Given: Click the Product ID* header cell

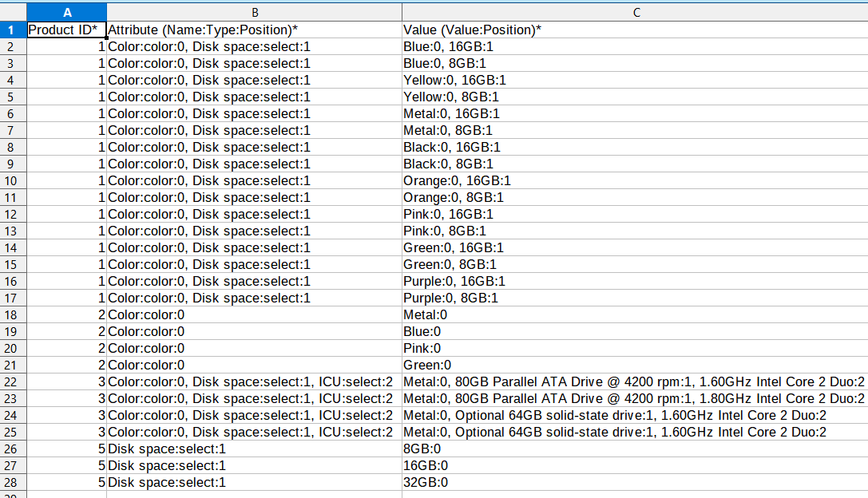Looking at the screenshot, I should (x=66, y=30).
